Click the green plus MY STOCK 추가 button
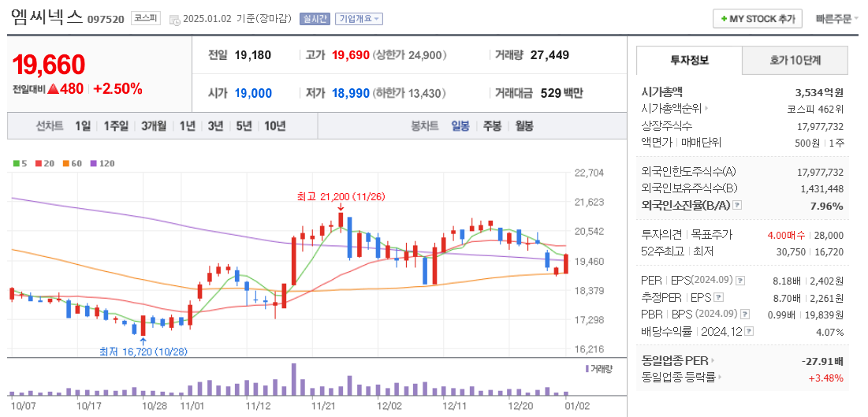Screen dimensions: 868x417 click(x=758, y=18)
